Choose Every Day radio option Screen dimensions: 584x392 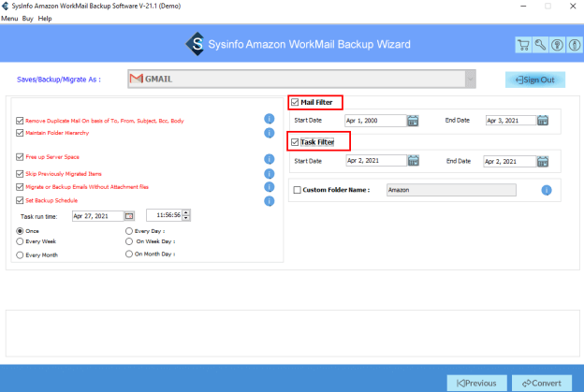coord(129,231)
